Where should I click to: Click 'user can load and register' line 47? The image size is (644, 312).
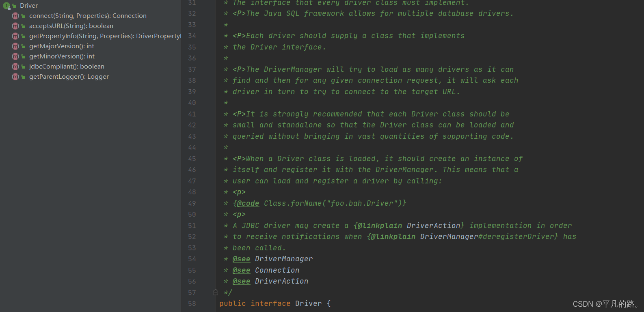337,181
